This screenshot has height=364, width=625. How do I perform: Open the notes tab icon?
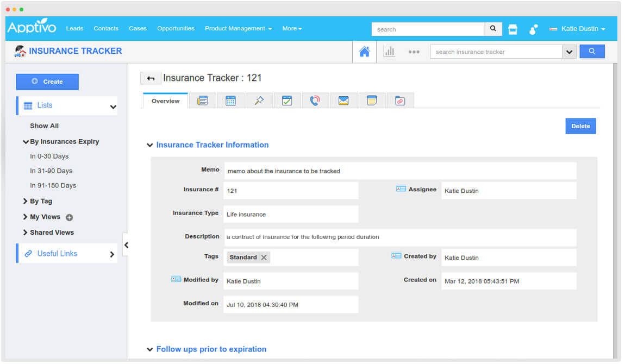(372, 101)
